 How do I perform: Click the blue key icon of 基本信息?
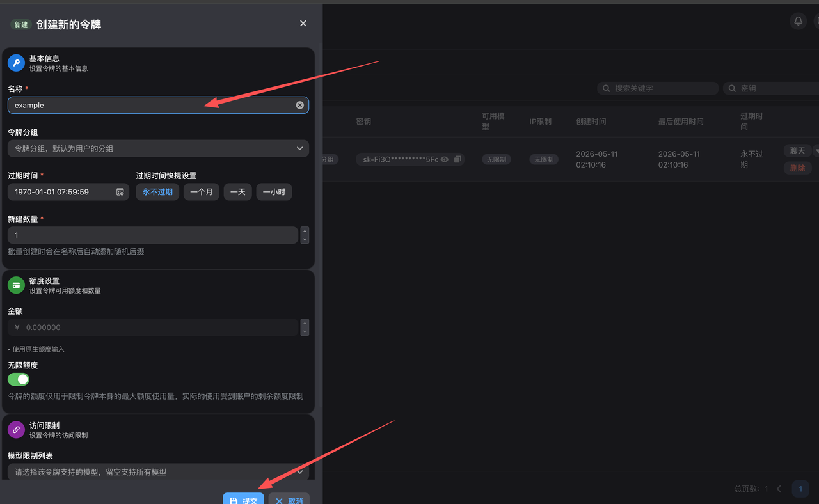tap(16, 63)
